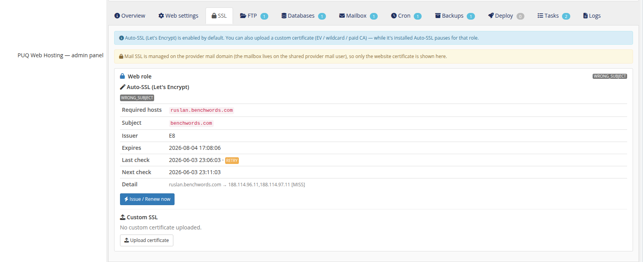Click the Backups count badge

coord(471,16)
